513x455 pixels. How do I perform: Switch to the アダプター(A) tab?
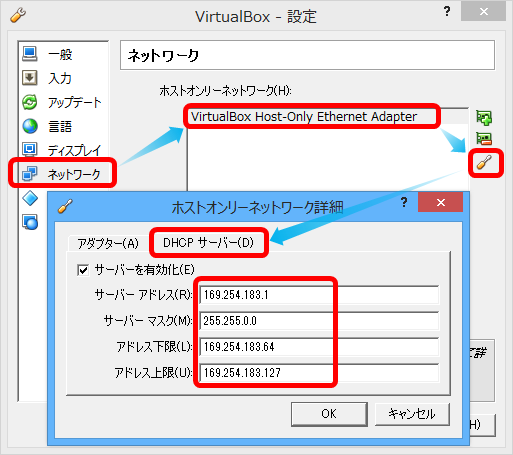(x=108, y=243)
